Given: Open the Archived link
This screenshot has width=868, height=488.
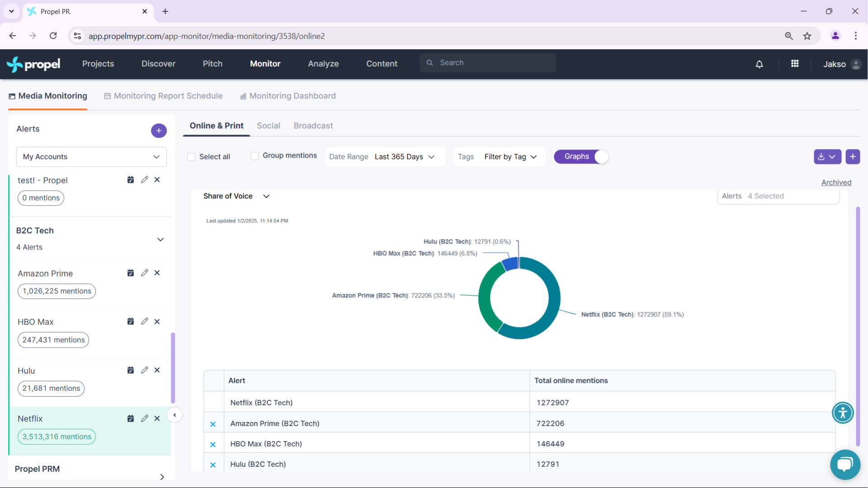Looking at the screenshot, I should 836,183.
